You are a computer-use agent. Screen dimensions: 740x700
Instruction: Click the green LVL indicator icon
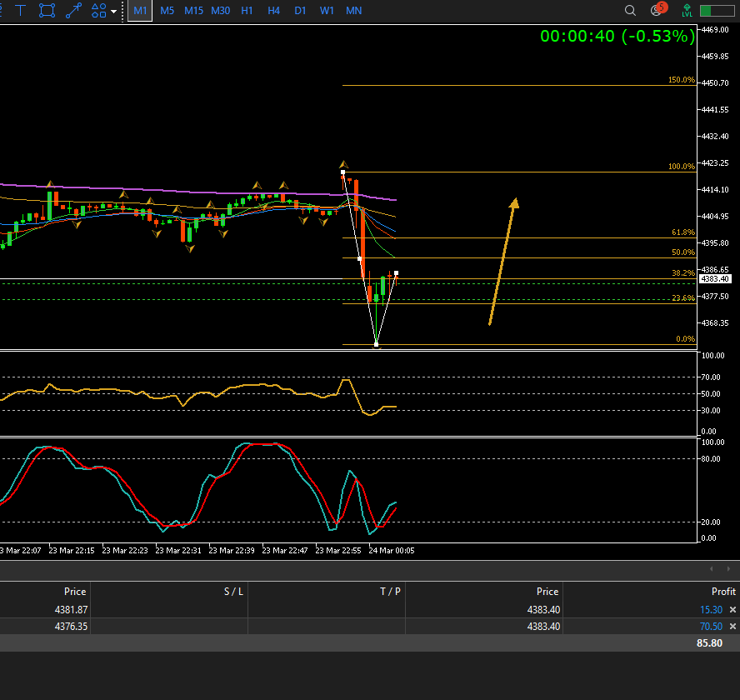[x=687, y=11]
